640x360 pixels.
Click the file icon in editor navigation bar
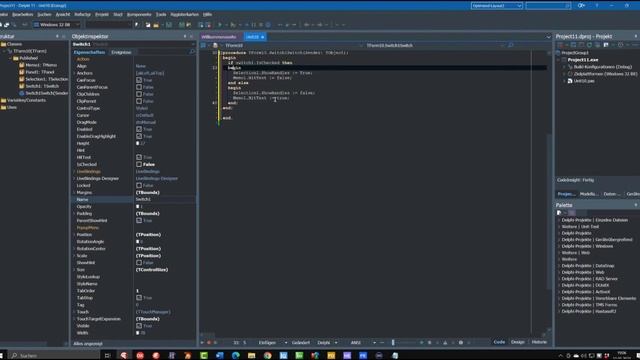pos(215,45)
